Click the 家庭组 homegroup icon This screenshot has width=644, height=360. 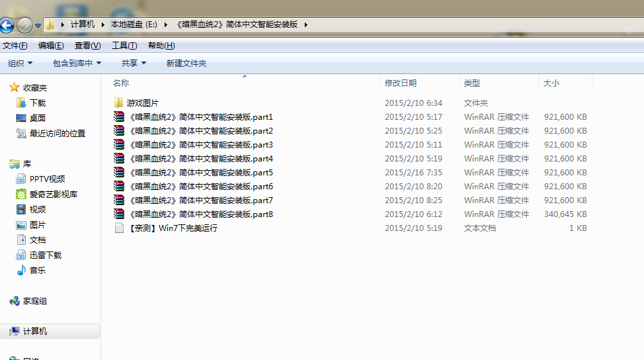coord(15,301)
